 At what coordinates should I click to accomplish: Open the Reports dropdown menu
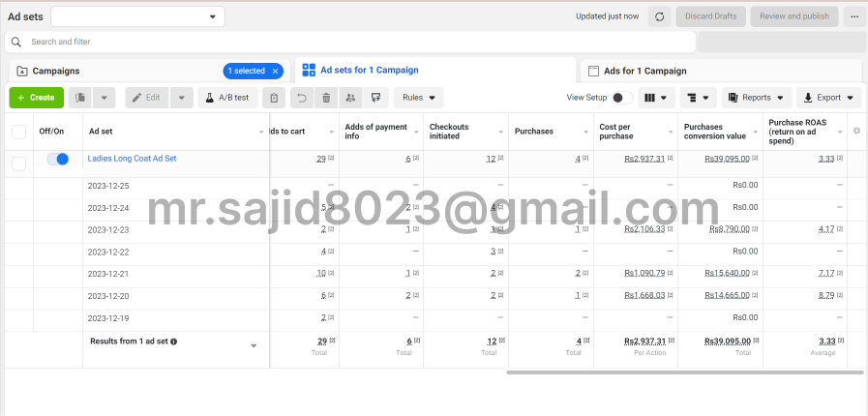756,98
